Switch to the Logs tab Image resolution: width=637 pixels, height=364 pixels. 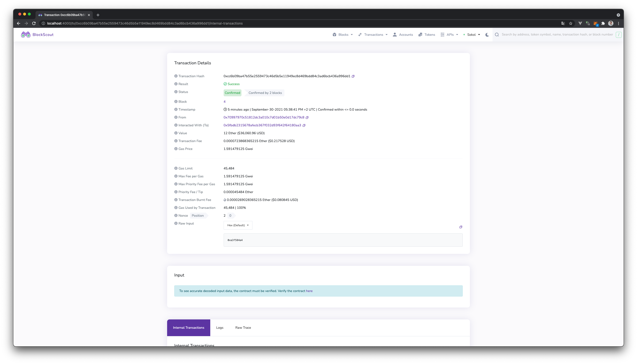[220, 328]
